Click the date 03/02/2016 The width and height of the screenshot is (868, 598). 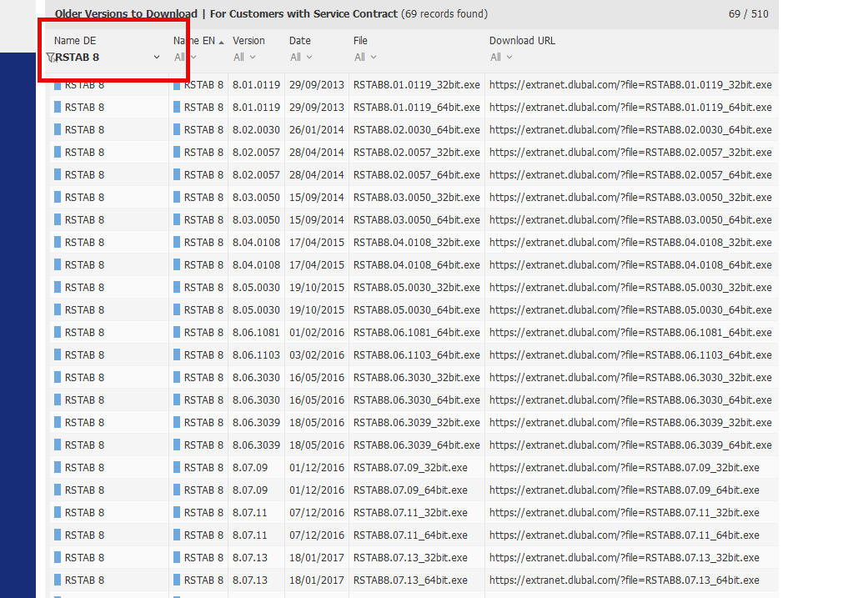[x=317, y=355]
